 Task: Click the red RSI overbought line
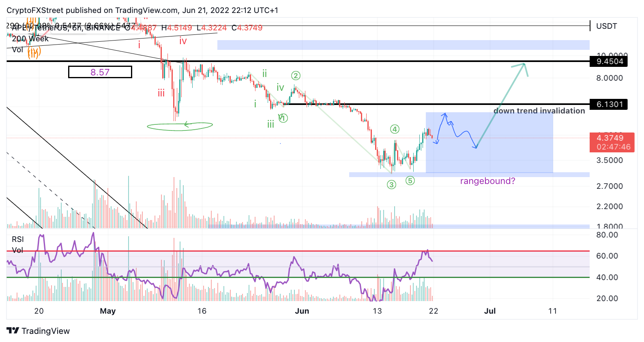pyautogui.click(x=298, y=251)
